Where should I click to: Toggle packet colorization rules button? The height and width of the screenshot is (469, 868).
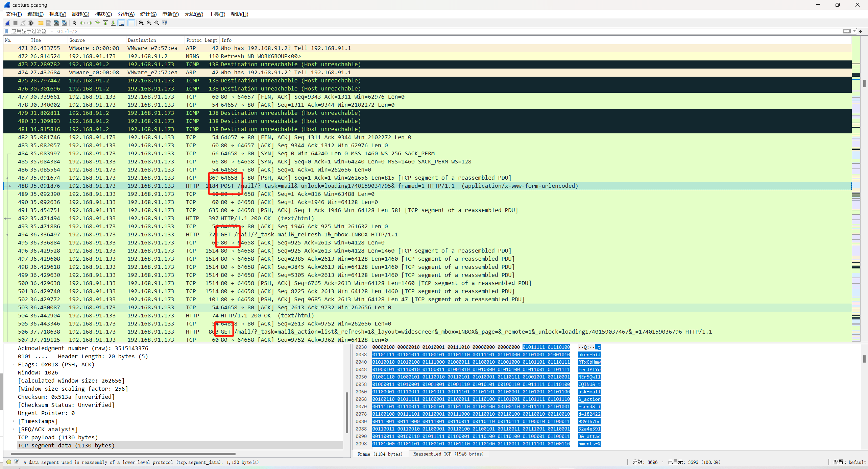[x=131, y=23]
